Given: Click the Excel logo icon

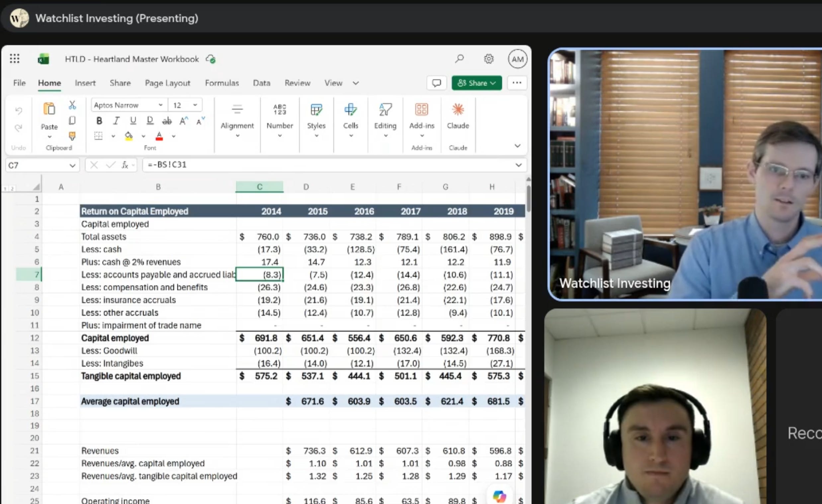Looking at the screenshot, I should coord(43,59).
